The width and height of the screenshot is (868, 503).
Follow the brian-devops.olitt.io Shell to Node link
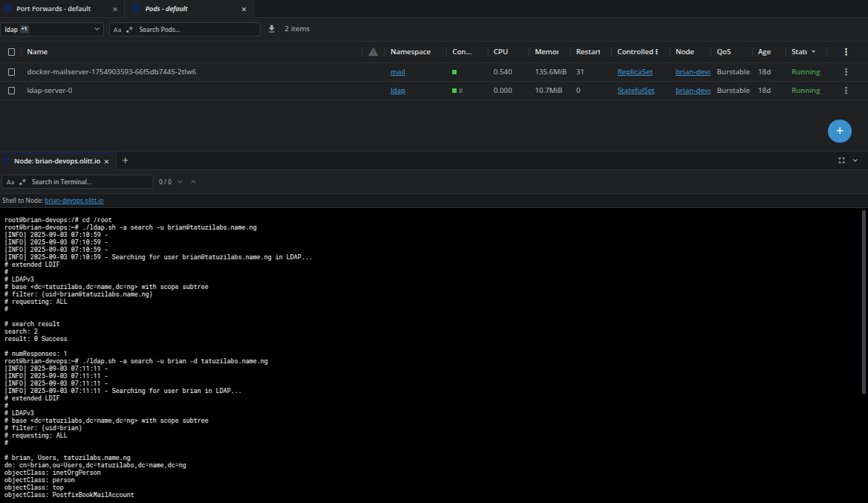click(x=74, y=201)
